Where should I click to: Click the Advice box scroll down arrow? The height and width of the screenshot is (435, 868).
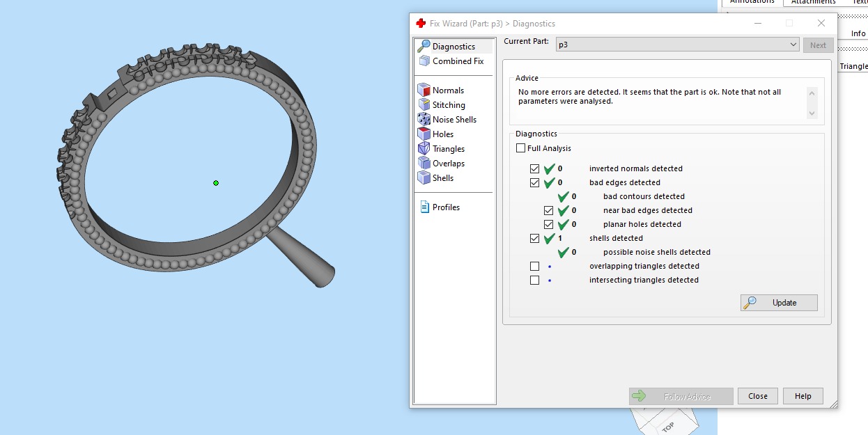812,113
